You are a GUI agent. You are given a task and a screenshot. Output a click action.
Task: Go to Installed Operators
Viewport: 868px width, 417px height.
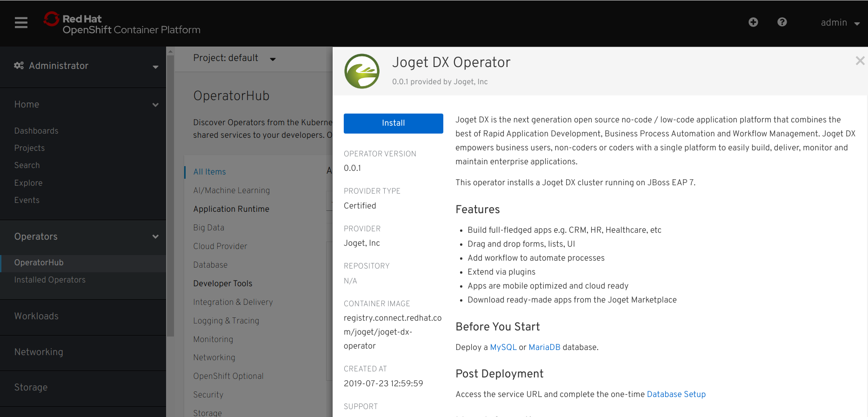click(x=50, y=280)
